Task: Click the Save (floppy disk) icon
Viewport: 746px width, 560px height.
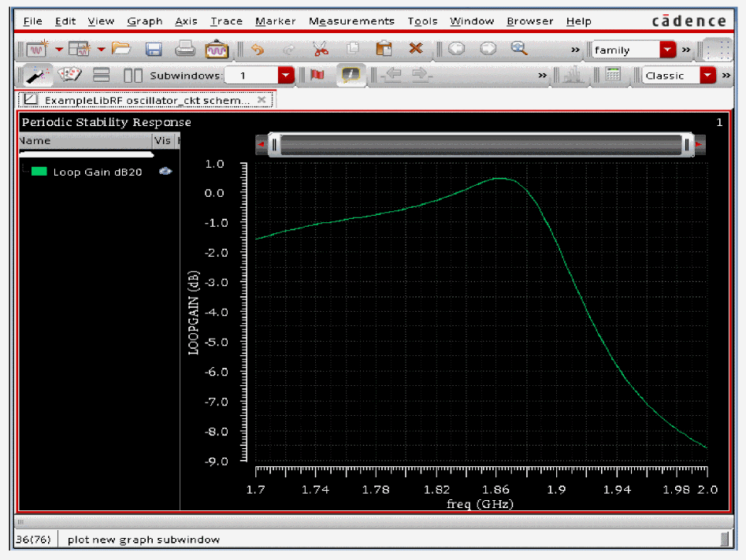Action: click(x=154, y=50)
